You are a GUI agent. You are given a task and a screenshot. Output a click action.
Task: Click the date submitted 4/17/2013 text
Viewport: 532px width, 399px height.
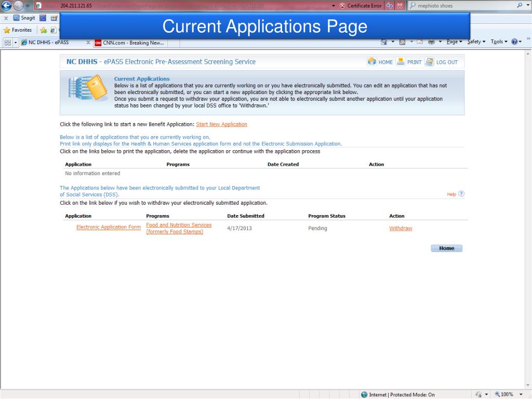pos(240,229)
